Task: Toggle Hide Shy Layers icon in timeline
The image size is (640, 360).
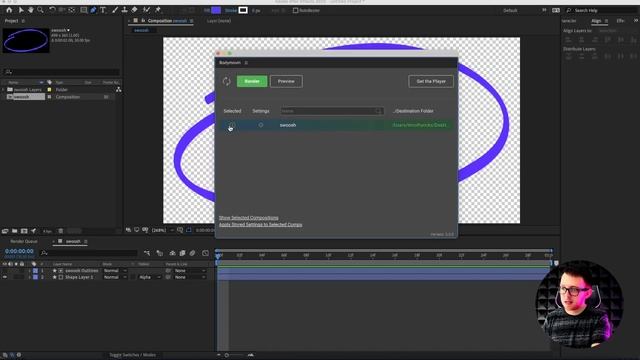Action: tap(172, 253)
